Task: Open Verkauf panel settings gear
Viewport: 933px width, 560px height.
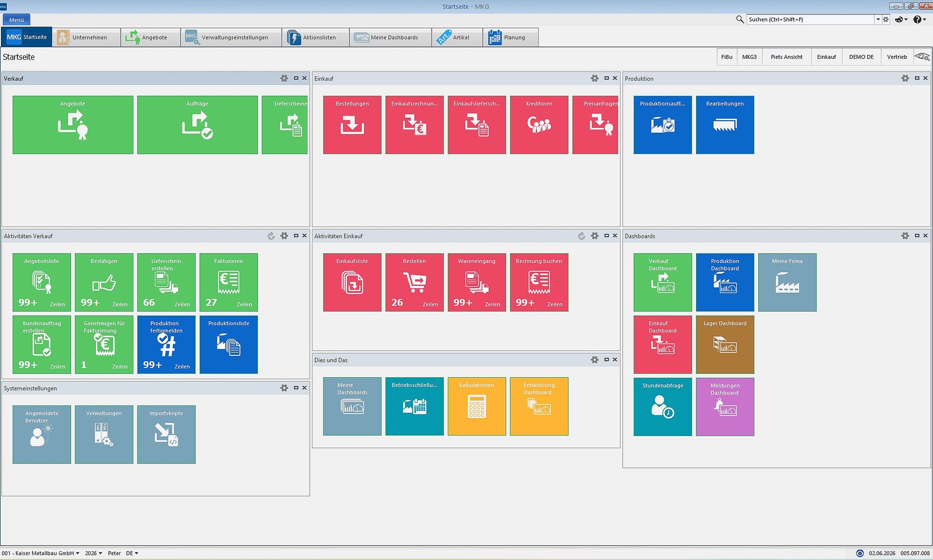Action: [284, 78]
